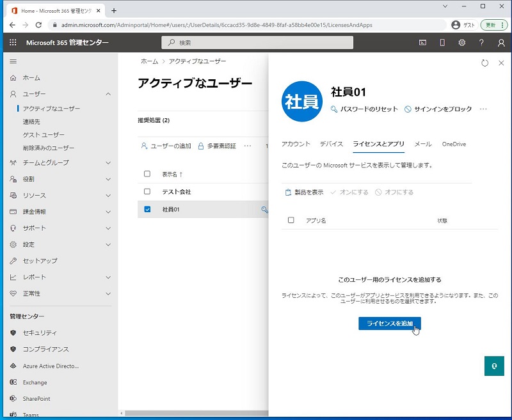Toggle the checkbox beside アプリ名

pos(291,220)
